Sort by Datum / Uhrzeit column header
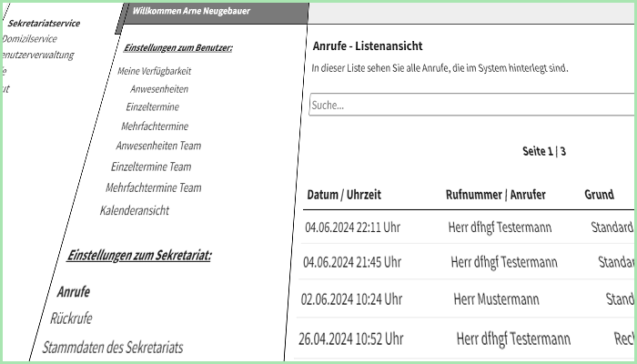Image resolution: width=637 pixels, height=364 pixels. tap(344, 195)
